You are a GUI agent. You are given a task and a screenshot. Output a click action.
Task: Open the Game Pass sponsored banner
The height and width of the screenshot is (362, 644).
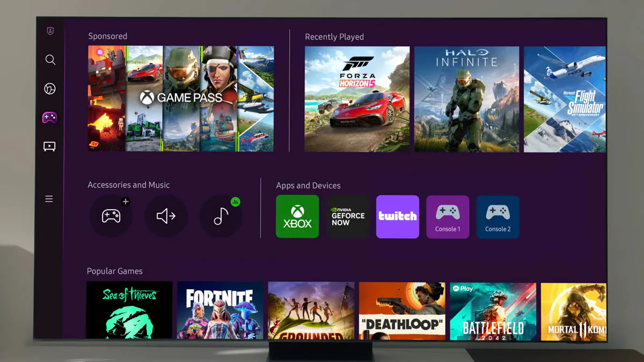coord(180,99)
